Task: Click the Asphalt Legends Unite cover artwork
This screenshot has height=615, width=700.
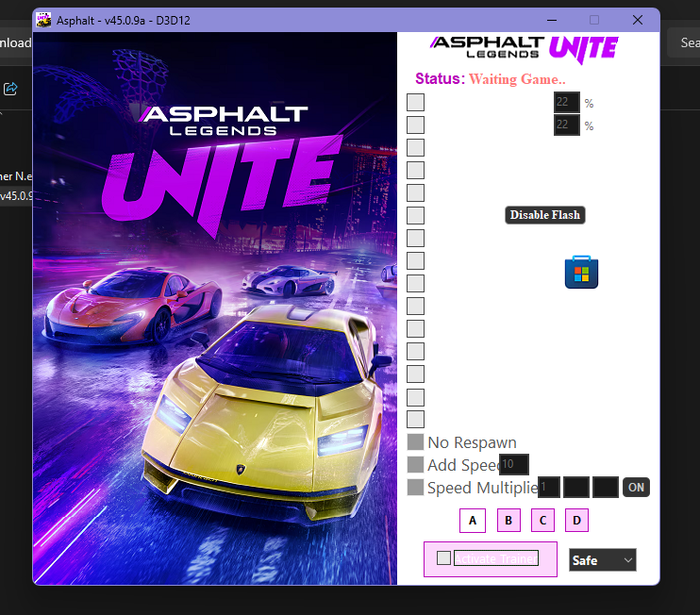Action: pos(215,307)
